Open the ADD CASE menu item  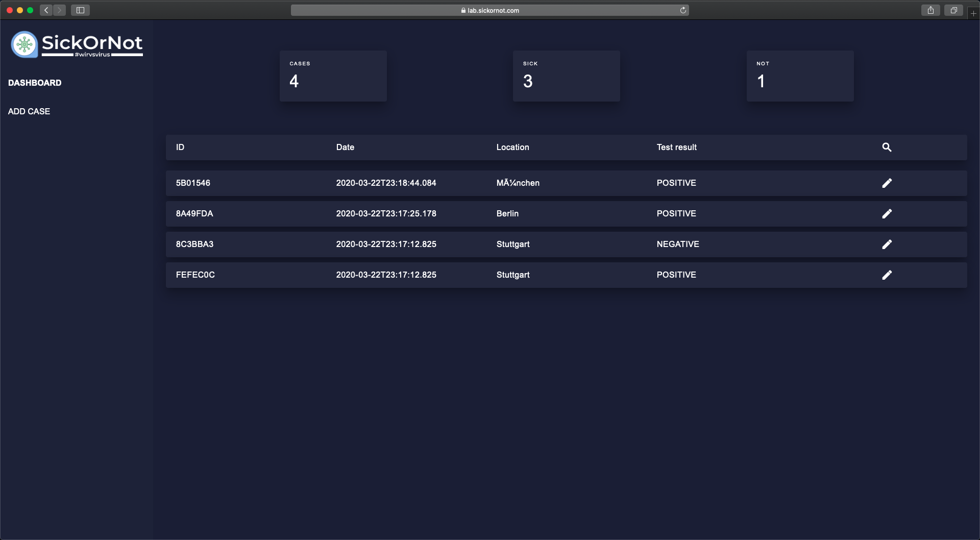coord(29,111)
